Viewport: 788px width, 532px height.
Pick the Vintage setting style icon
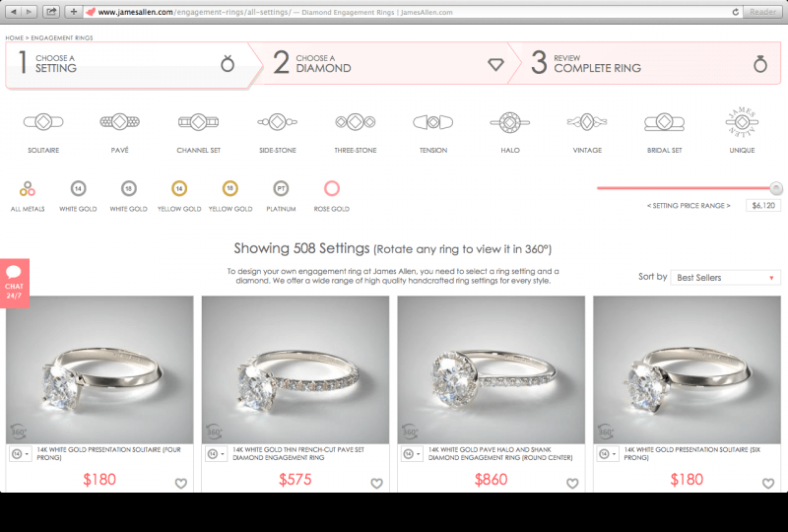(x=587, y=122)
